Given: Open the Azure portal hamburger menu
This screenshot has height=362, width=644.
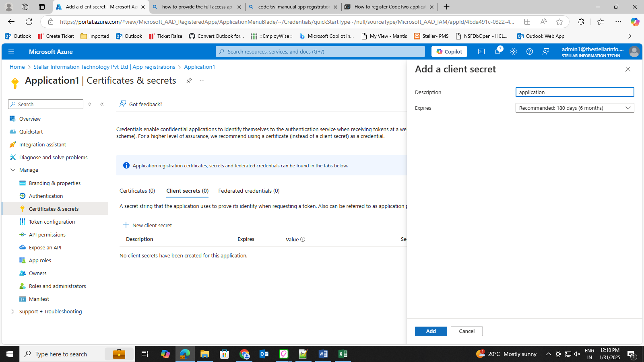Looking at the screenshot, I should pos(11,51).
